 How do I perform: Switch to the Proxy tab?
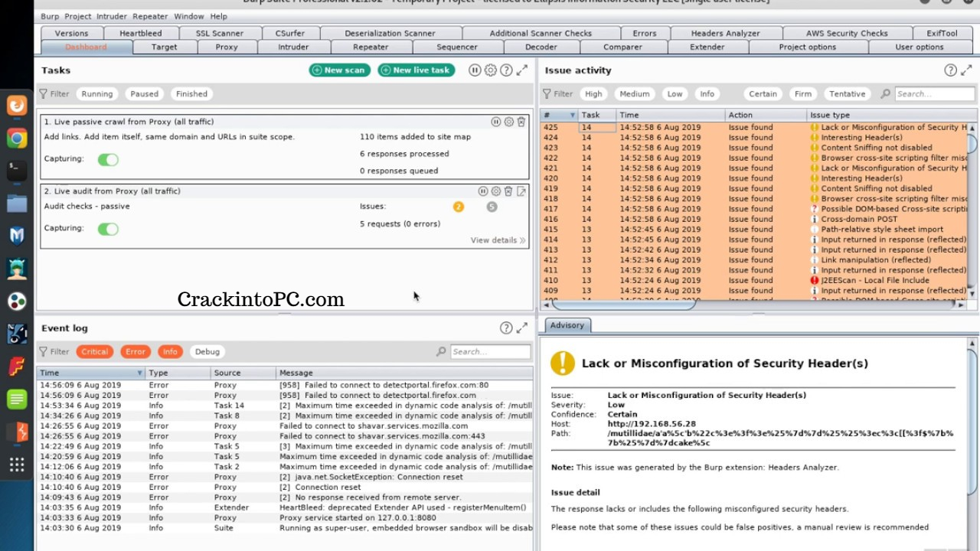pyautogui.click(x=227, y=47)
